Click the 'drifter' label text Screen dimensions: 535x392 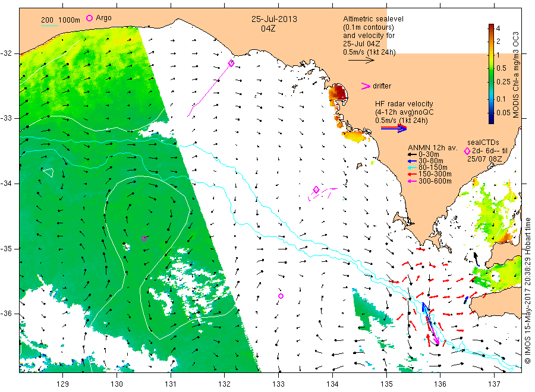382,86
